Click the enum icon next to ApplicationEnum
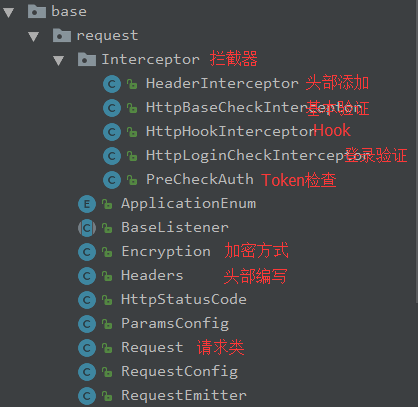 click(87, 204)
